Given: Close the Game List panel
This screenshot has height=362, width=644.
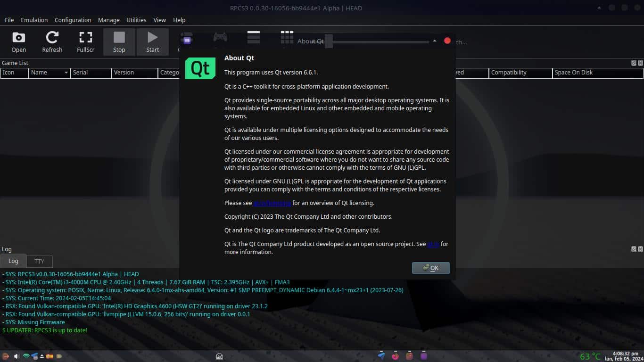Looking at the screenshot, I should [x=640, y=63].
